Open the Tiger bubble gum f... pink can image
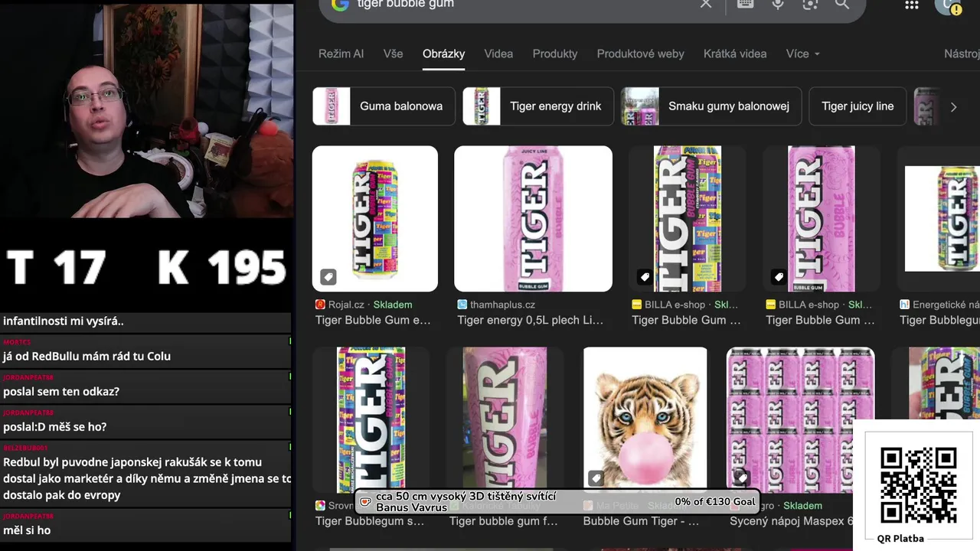This screenshot has height=551, width=980. pos(505,420)
